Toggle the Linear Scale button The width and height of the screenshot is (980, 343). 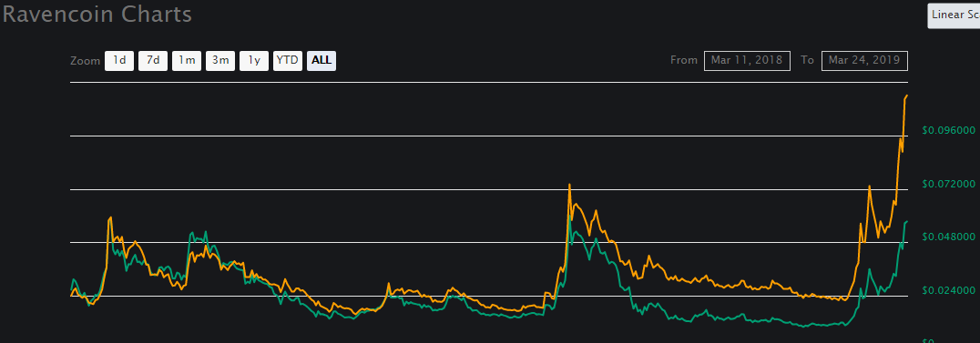pyautogui.click(x=954, y=15)
